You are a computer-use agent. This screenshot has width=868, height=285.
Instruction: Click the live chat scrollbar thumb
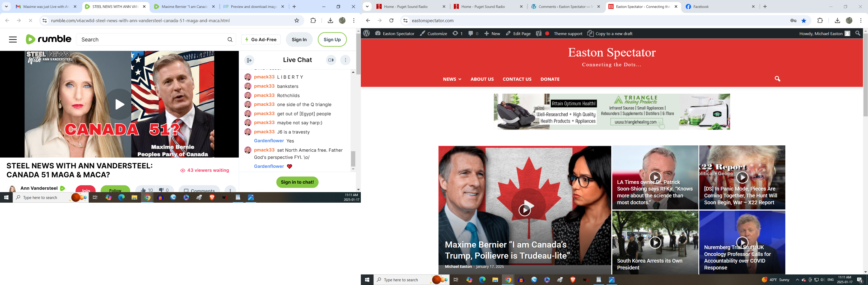tap(353, 158)
